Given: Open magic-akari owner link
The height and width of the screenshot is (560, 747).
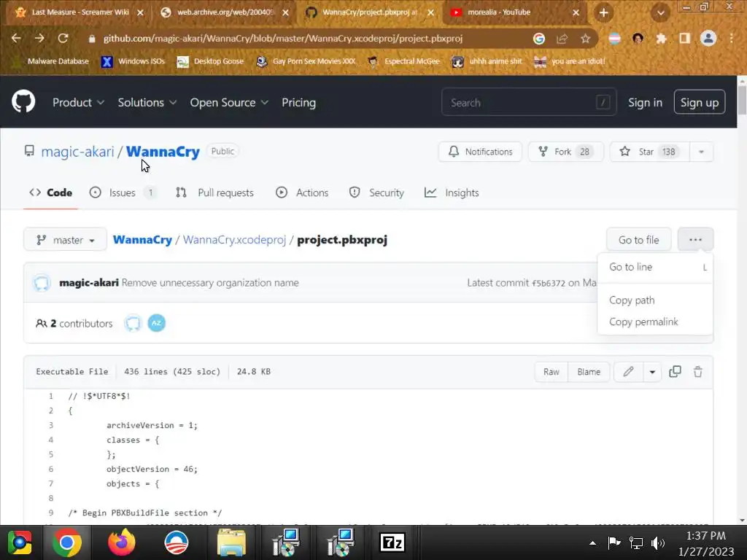Looking at the screenshot, I should point(77,152).
